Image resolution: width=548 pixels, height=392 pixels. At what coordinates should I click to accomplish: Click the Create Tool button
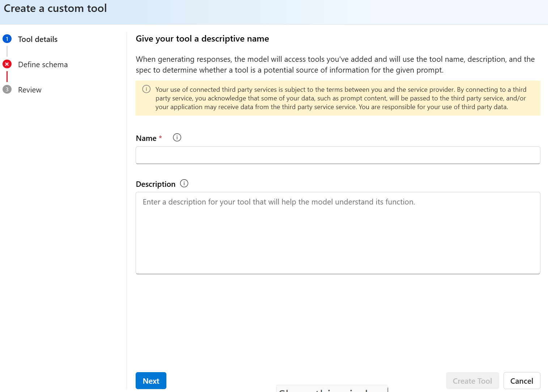coord(472,381)
